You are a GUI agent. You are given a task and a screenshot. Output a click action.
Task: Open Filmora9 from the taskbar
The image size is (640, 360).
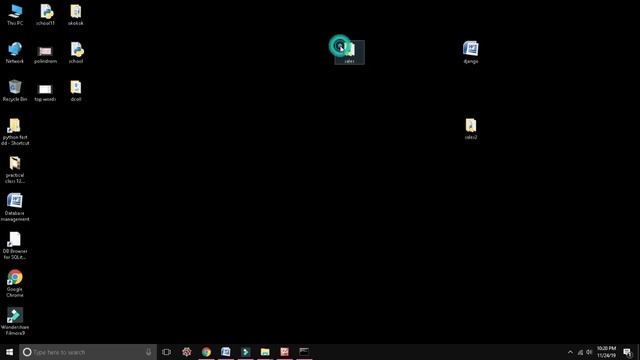tap(245, 352)
